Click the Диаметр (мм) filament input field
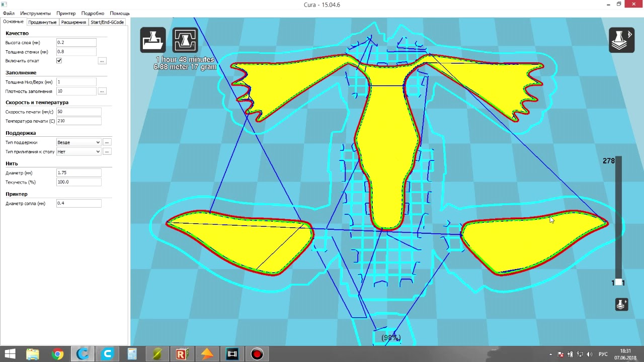 [x=78, y=173]
